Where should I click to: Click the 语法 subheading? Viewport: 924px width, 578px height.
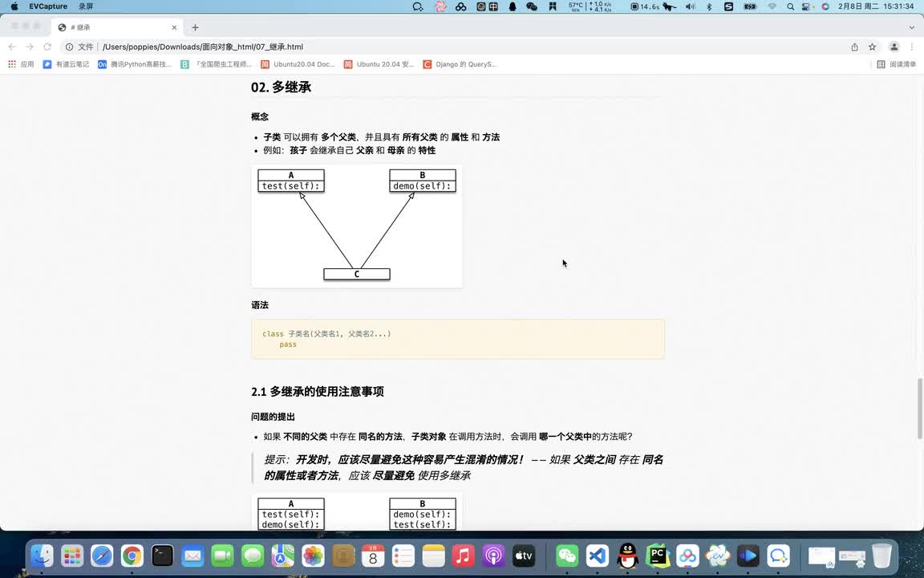pos(260,305)
